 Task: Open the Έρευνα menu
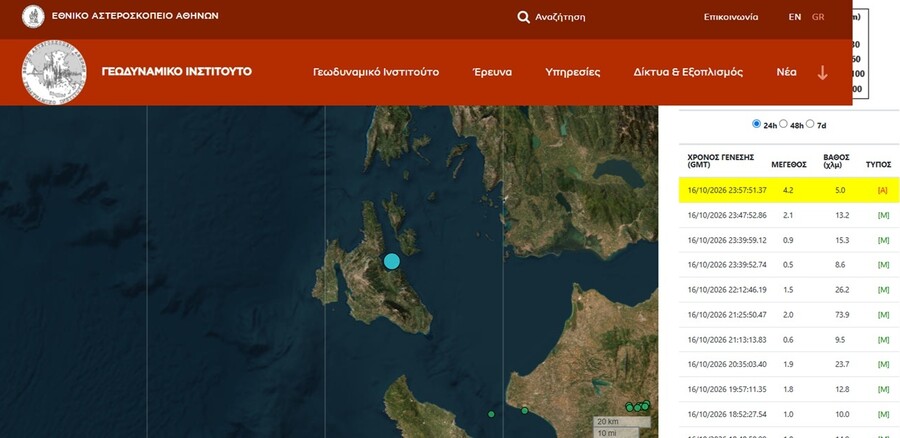click(492, 72)
